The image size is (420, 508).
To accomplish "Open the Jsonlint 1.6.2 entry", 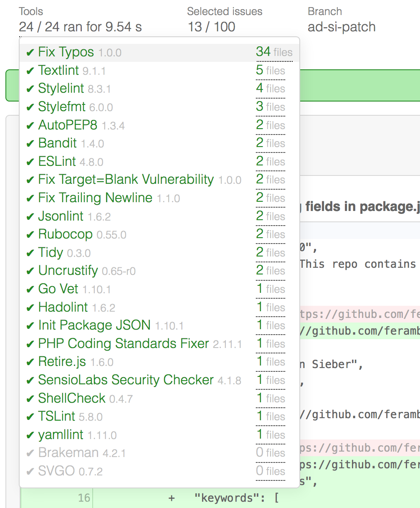I will pyautogui.click(x=159, y=216).
